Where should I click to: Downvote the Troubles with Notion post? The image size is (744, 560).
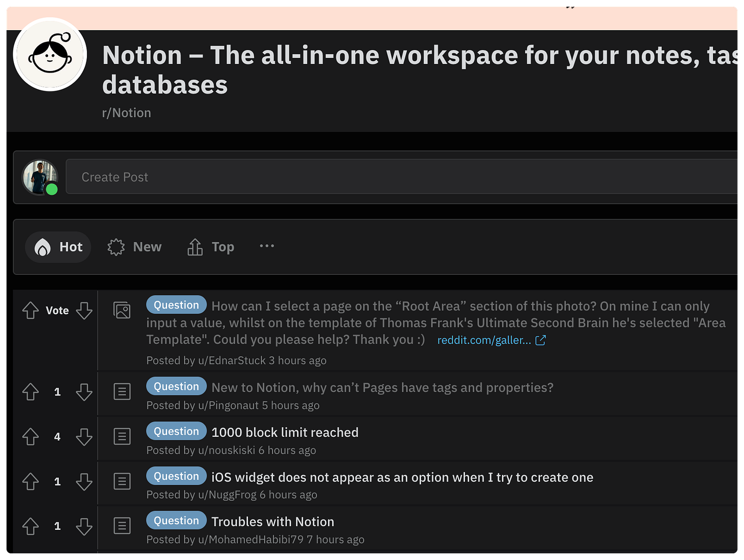point(84,526)
